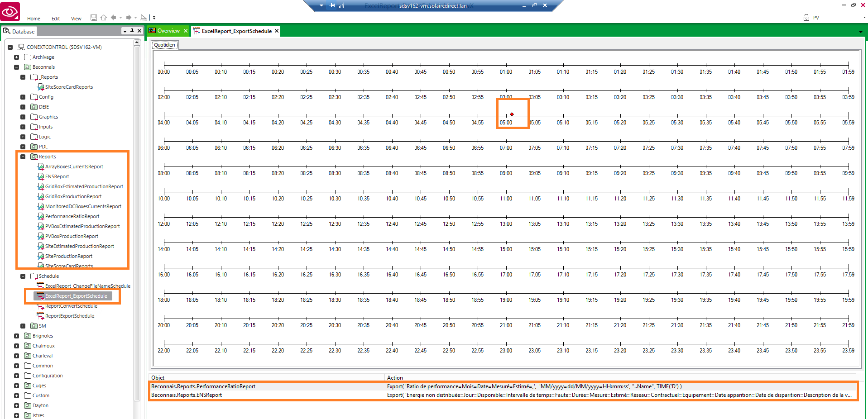Screen dimensions: 868x419
Task: Click the red marker at 05:00
Action: pos(512,114)
